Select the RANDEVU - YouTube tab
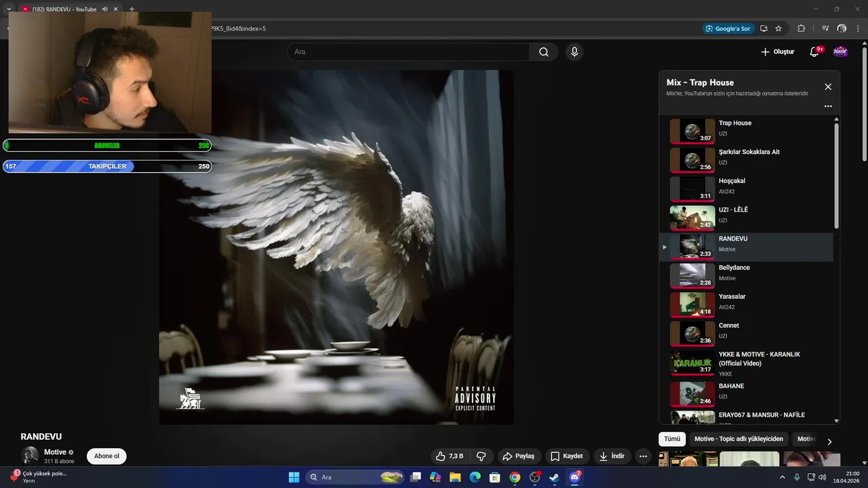868x488 pixels. click(x=64, y=9)
